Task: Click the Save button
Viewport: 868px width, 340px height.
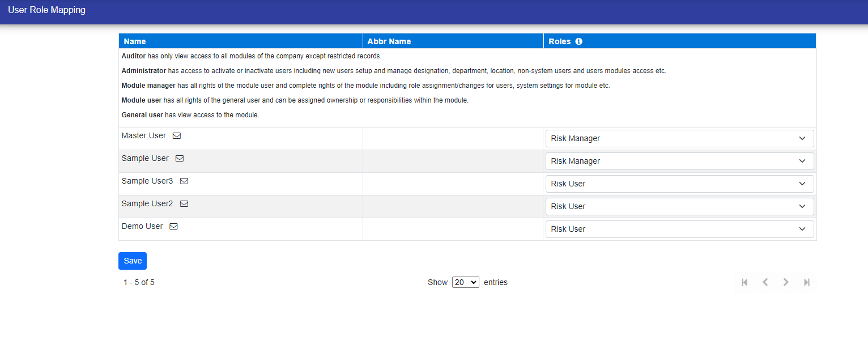Action: (x=133, y=261)
